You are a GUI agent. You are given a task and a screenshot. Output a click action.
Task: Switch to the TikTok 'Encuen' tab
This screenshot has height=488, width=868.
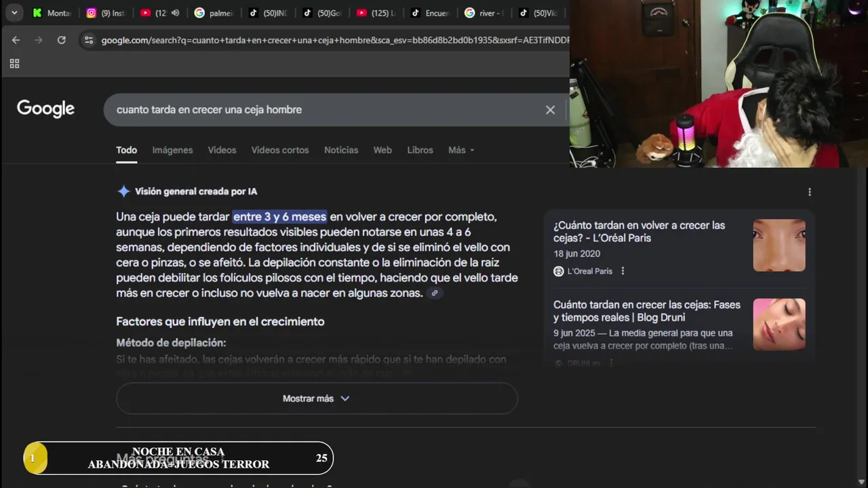tap(430, 13)
